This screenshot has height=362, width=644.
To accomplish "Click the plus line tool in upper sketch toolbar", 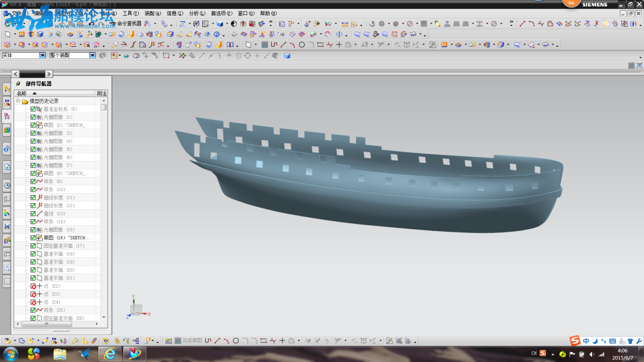I will 339,45.
